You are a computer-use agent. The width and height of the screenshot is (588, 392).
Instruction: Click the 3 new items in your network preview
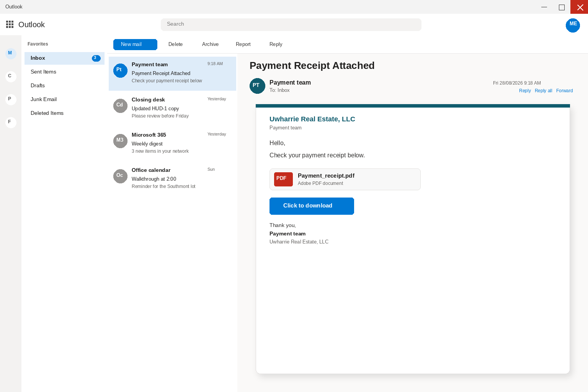click(x=160, y=151)
